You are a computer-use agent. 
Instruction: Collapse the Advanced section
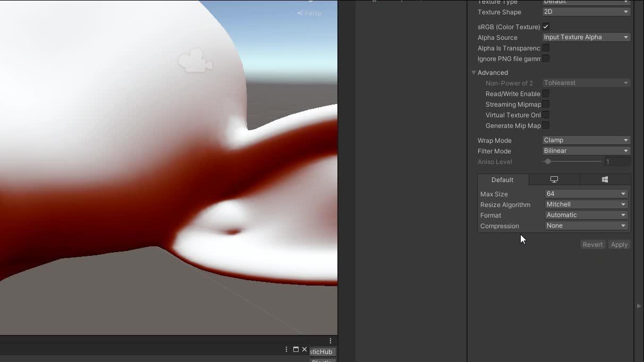tap(474, 72)
